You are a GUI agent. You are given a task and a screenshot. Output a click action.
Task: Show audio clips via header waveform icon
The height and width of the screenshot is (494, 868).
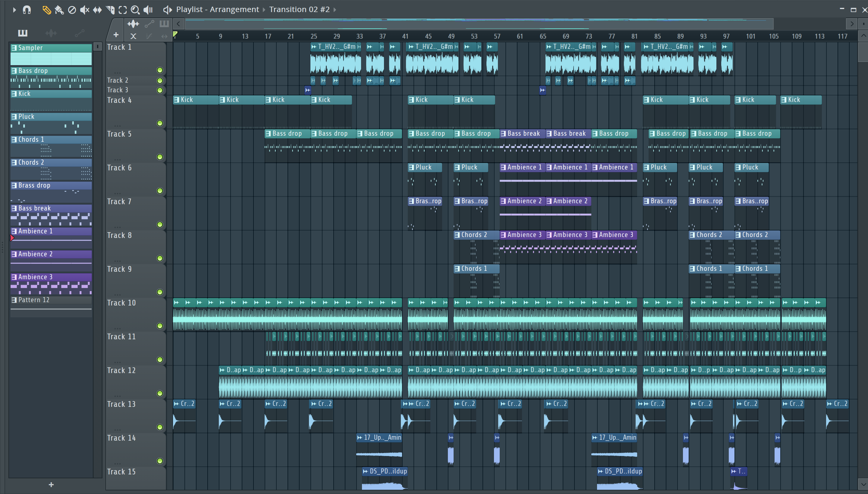point(133,24)
